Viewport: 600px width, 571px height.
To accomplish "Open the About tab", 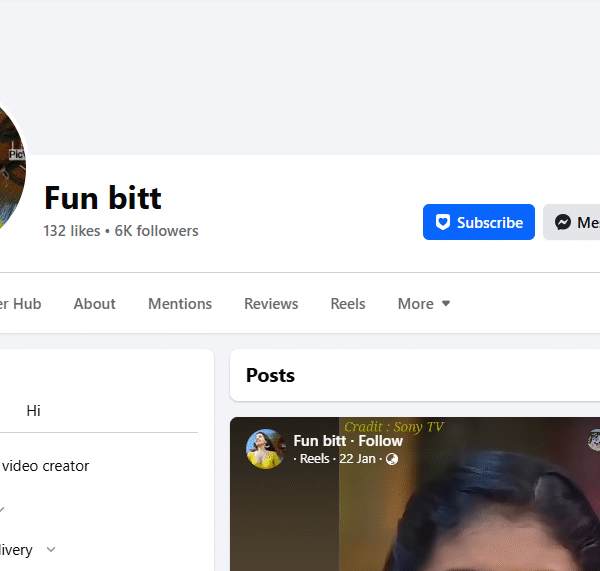I will [95, 303].
